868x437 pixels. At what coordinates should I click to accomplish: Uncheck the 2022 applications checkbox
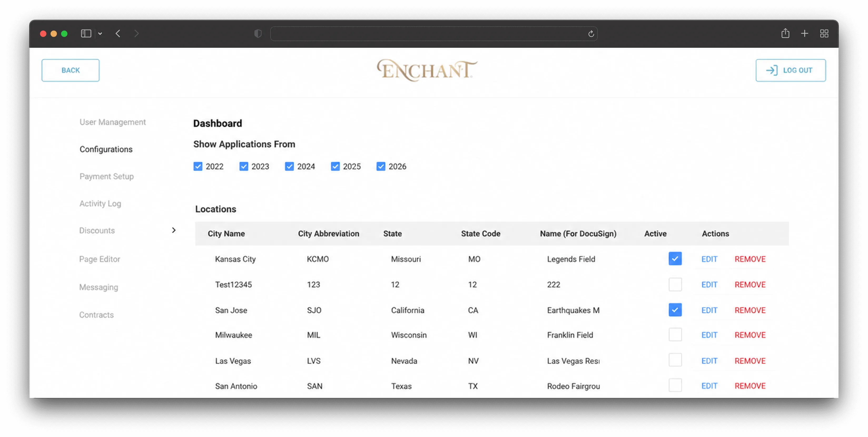pos(198,166)
